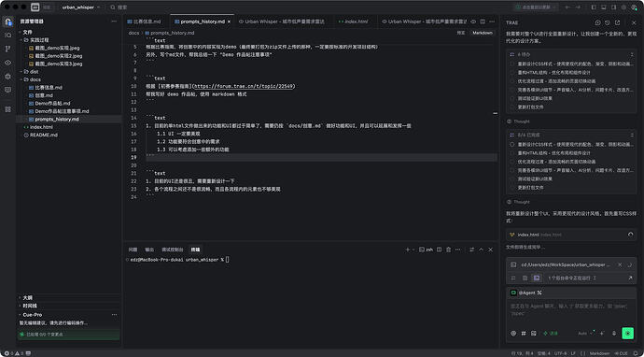
Task: Open Demo作品贴注意事项.md file
Action: click(x=62, y=111)
